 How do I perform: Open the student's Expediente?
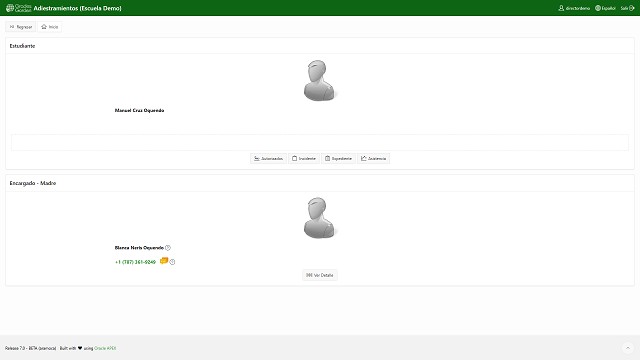click(338, 158)
